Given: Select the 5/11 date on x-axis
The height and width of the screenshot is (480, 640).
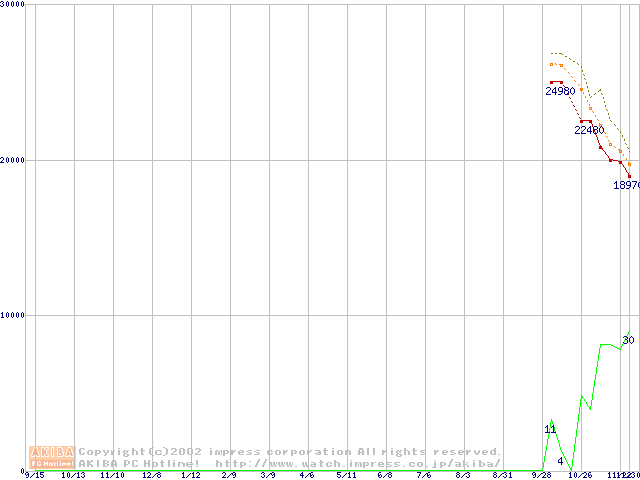Looking at the screenshot, I should point(346,475).
